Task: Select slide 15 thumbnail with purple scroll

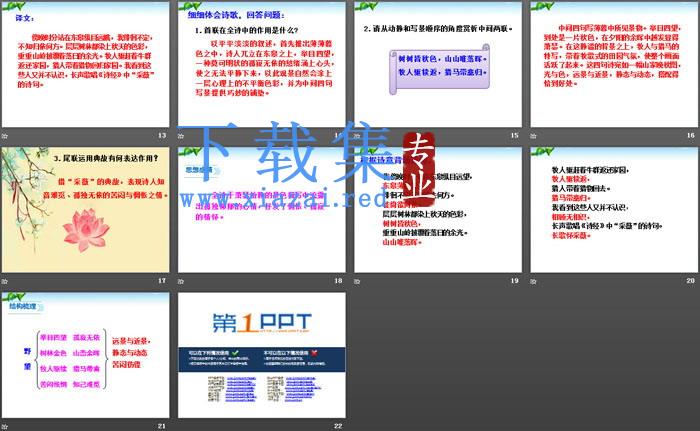Action: tap(438, 64)
